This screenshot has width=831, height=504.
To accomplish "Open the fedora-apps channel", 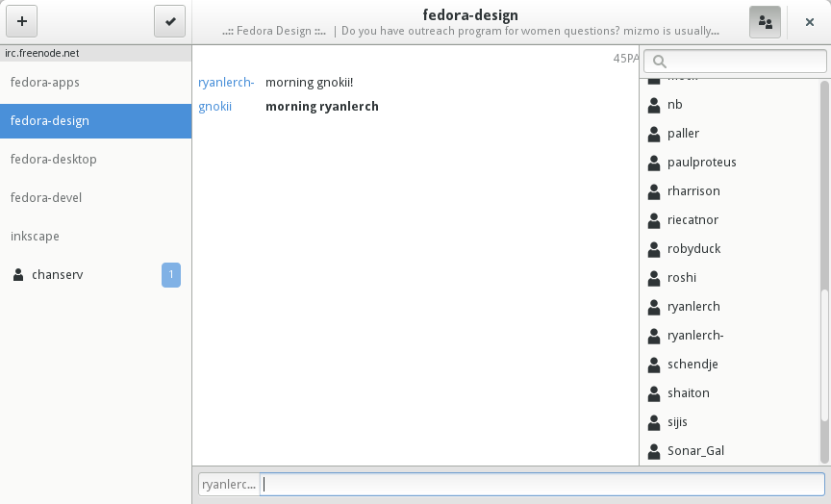I will (x=45, y=83).
